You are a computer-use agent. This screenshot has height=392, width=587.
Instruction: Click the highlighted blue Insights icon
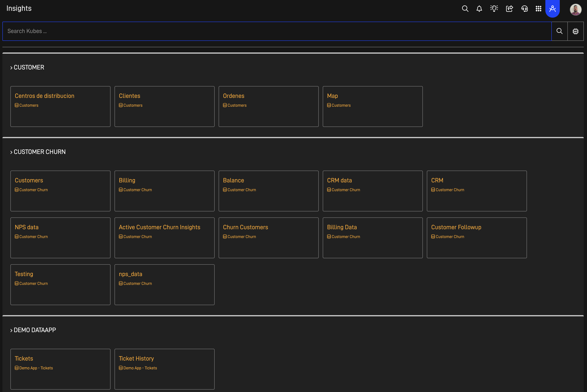(x=552, y=8)
